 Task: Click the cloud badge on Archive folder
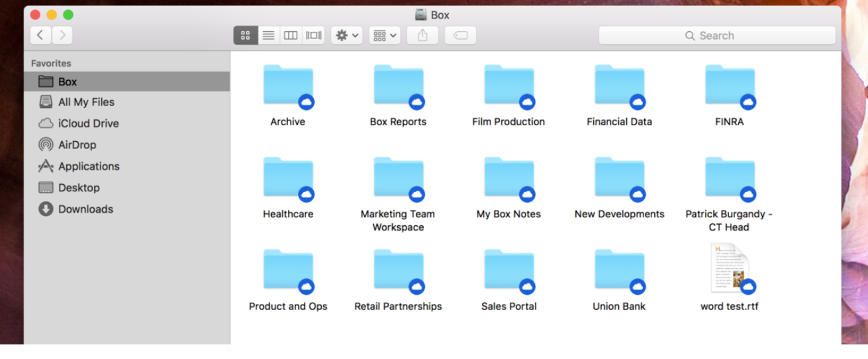pyautogui.click(x=306, y=102)
